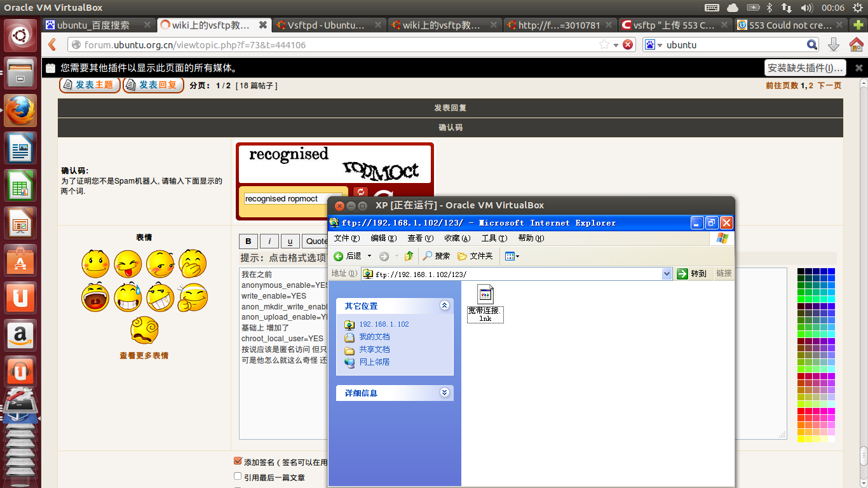Open the 帮助(H) menu in IE
The height and width of the screenshot is (488, 868).
tap(531, 238)
